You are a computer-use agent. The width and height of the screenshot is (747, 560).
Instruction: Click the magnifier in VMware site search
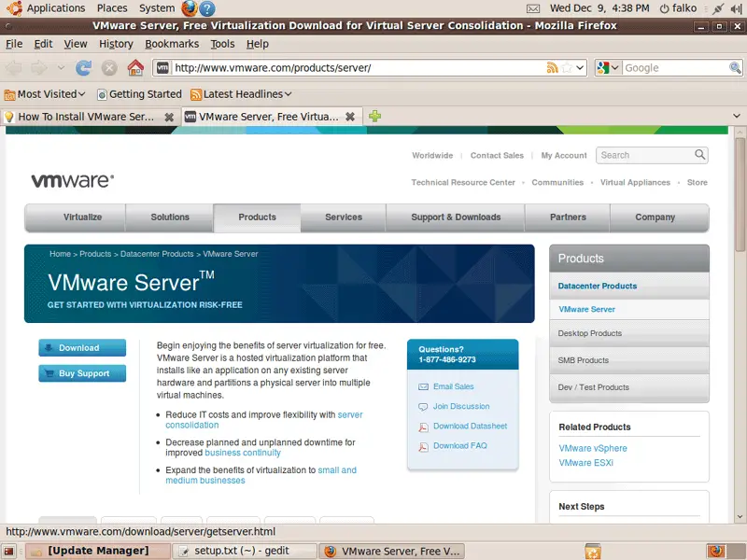point(699,154)
